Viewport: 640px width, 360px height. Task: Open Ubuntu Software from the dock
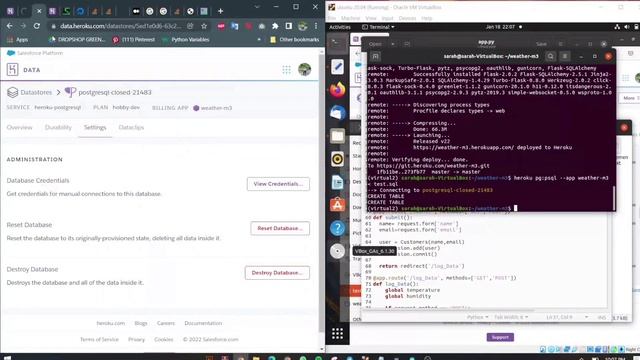coord(338,205)
